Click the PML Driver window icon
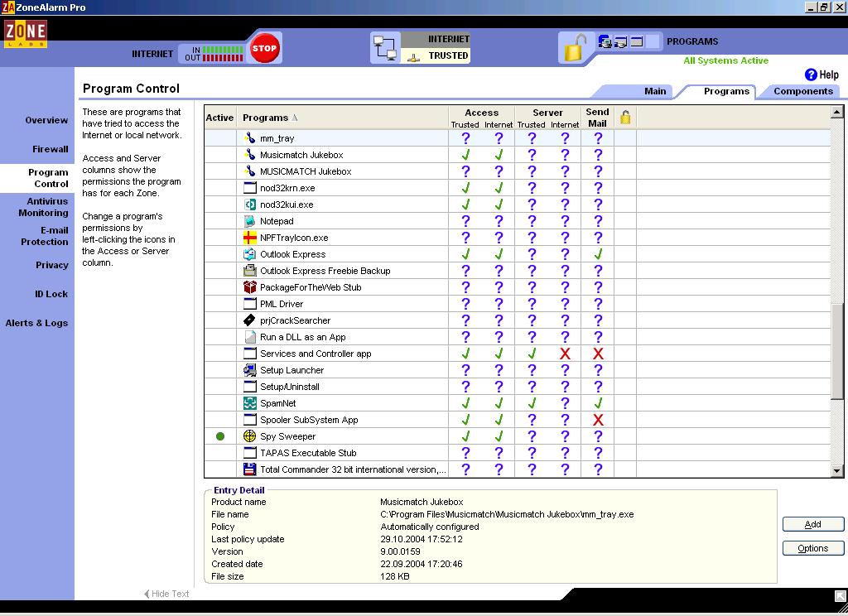Image resolution: width=848 pixels, height=616 pixels. [x=249, y=303]
